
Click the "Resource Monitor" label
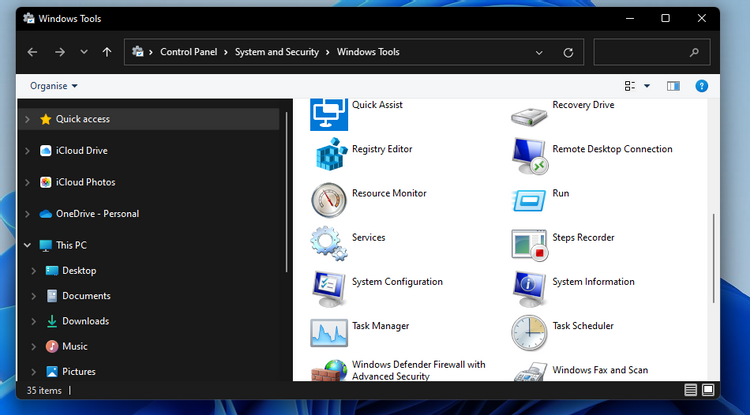click(x=389, y=194)
